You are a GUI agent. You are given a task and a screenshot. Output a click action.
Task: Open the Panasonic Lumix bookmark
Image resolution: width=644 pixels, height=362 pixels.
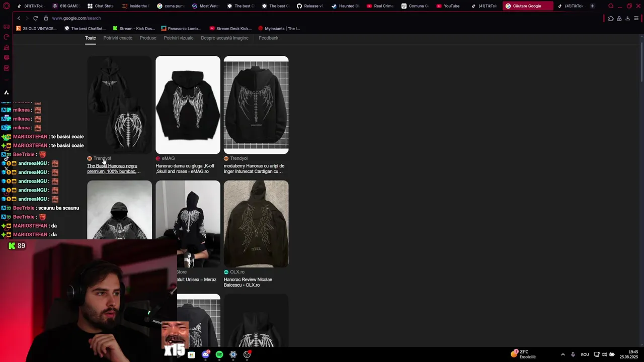181,29
